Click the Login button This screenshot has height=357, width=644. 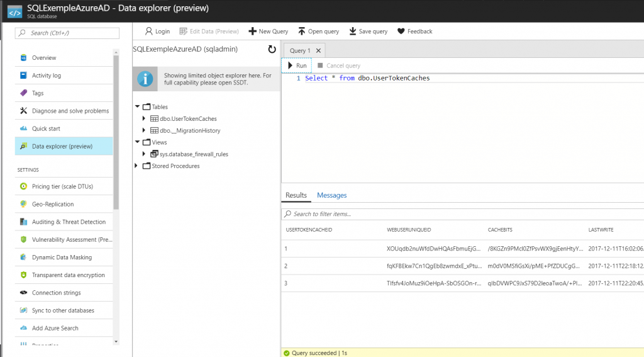[x=157, y=31]
